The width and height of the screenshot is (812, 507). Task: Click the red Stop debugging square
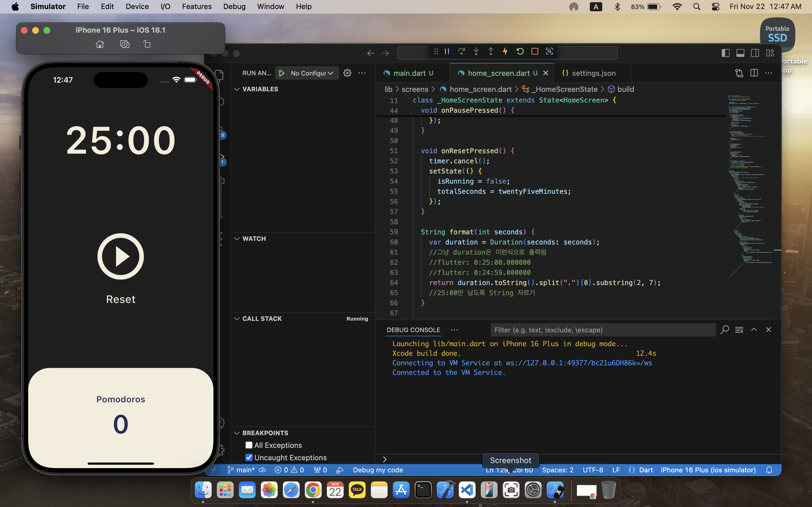(x=535, y=51)
